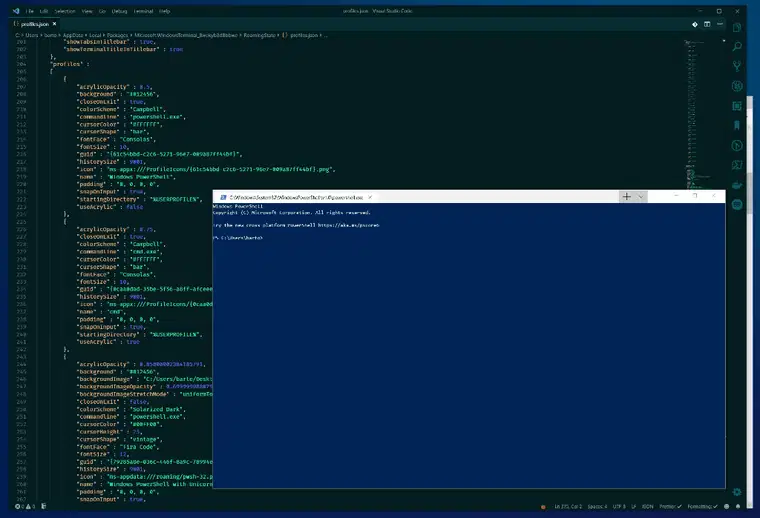Click the Microsoft.WindowsTerminal breadcrumb segment
Screen dimensions: 760x518
186,35
